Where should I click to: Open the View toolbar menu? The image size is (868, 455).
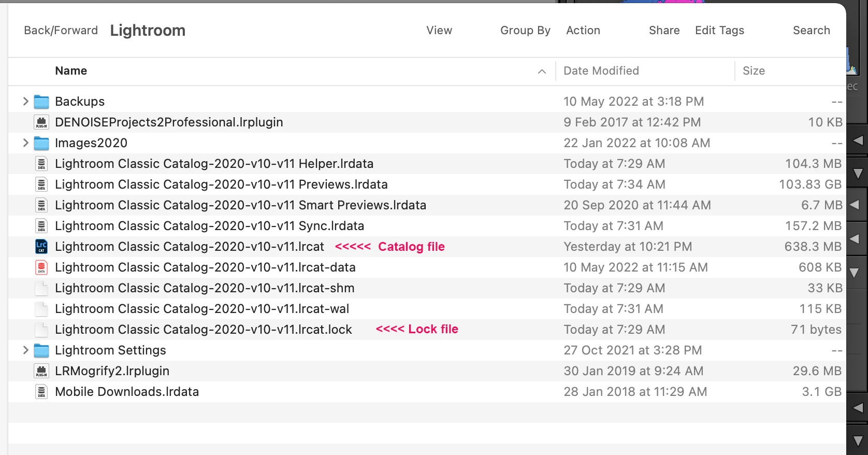(439, 31)
